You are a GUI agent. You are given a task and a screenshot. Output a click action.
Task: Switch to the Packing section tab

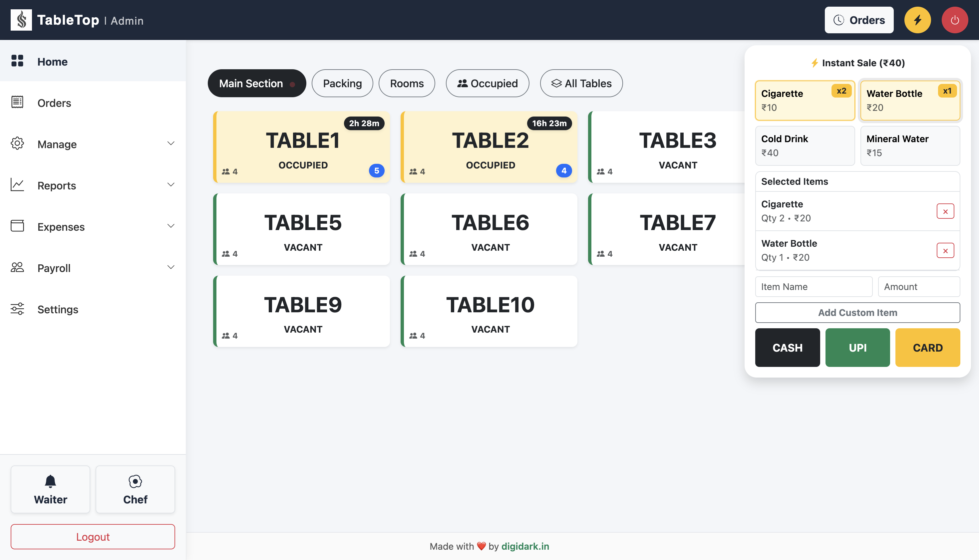(342, 83)
